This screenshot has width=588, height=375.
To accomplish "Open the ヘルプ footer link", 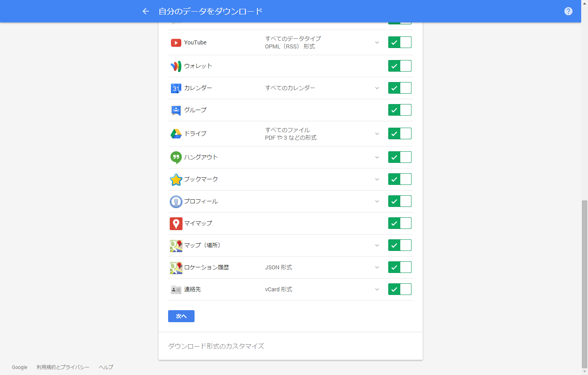I will (106, 367).
